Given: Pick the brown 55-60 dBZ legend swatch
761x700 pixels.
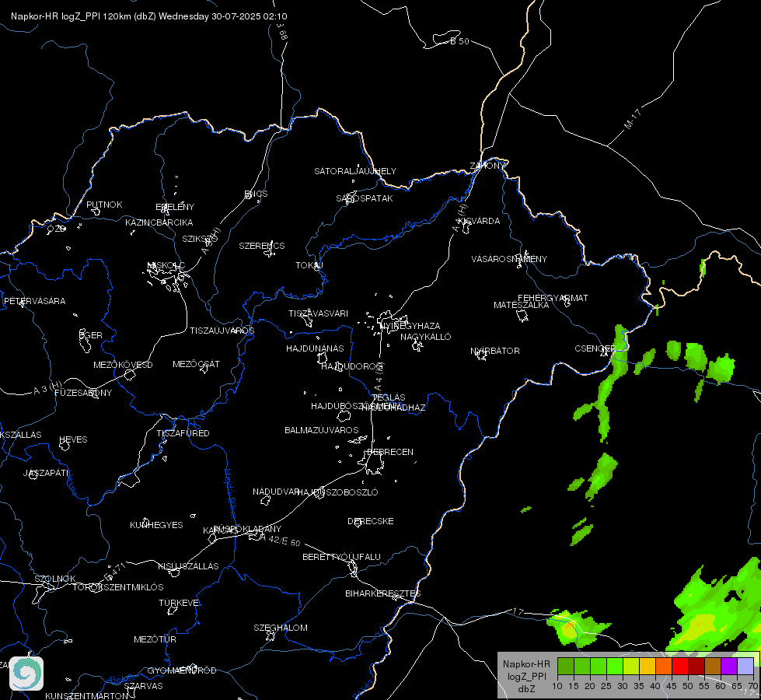Looking at the screenshot, I should point(713,666).
